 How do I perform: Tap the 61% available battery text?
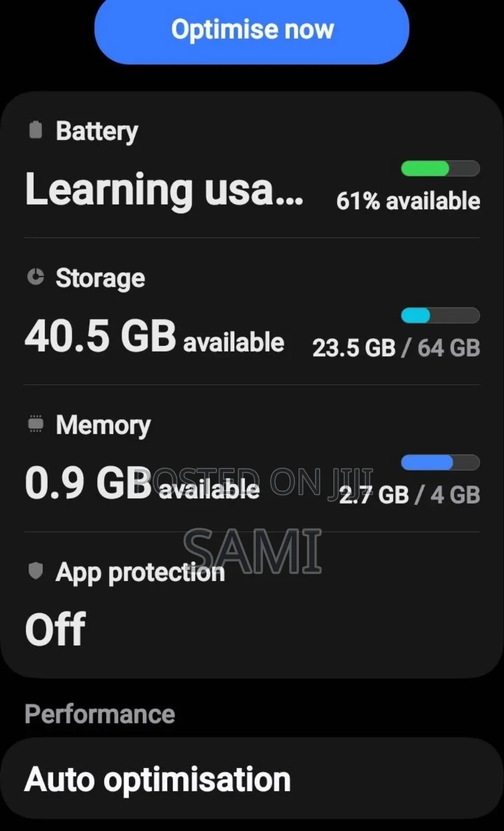(x=408, y=201)
